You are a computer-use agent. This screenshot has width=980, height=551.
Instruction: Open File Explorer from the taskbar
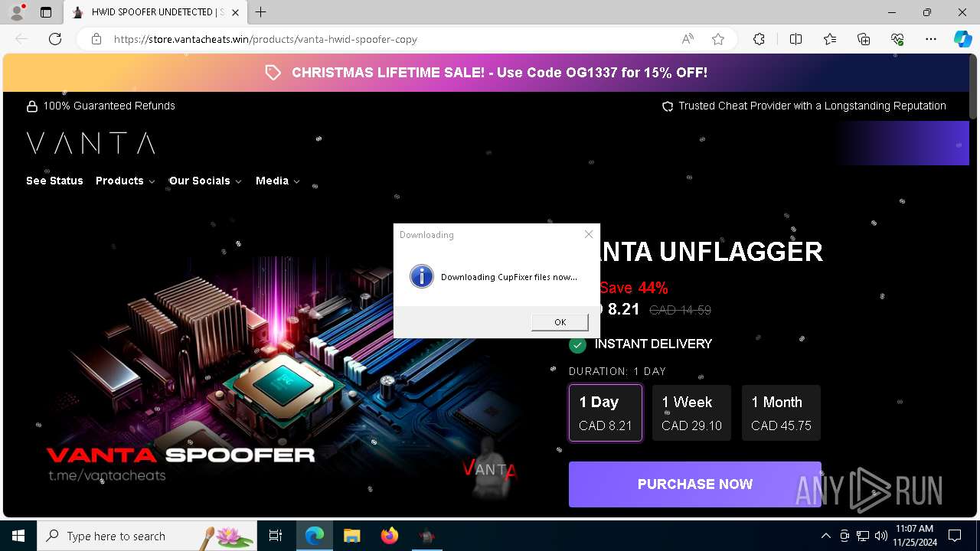click(351, 536)
